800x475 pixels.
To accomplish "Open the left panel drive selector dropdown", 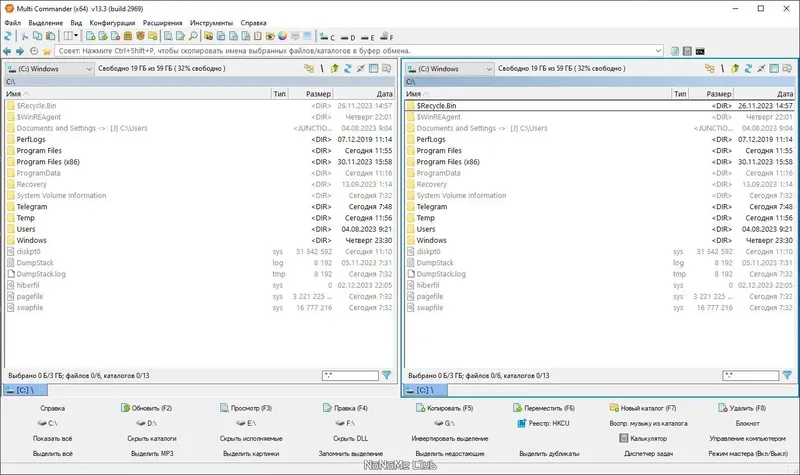I will [x=49, y=68].
